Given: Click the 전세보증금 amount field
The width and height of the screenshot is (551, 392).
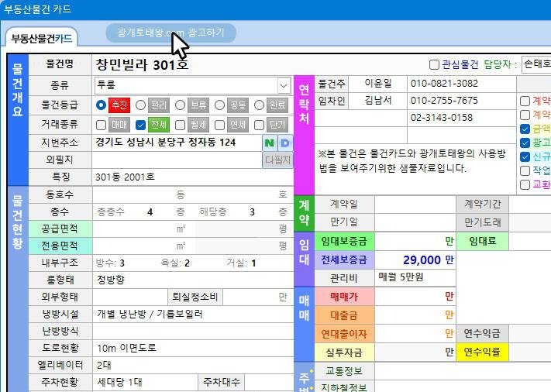Looking at the screenshot, I should point(415,260).
